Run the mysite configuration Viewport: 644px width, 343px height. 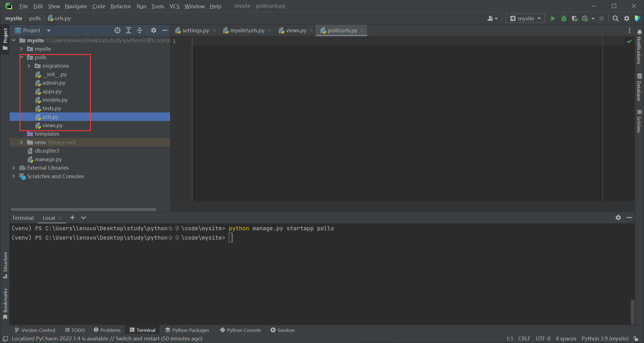(x=553, y=18)
